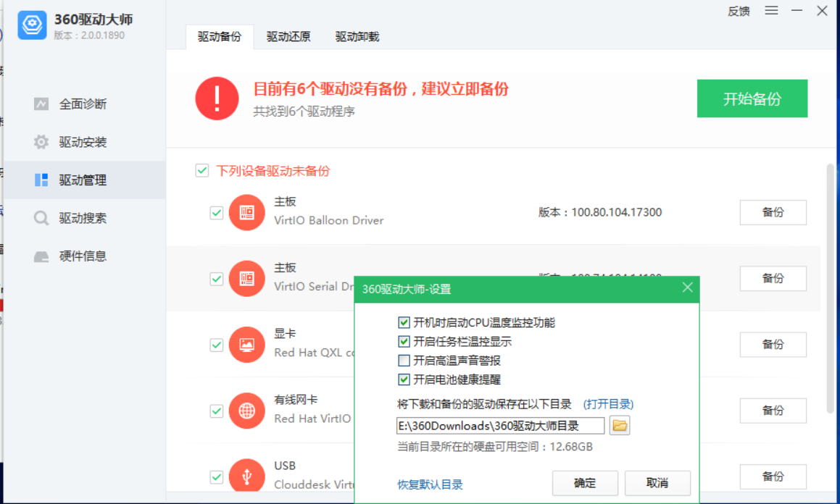Click the 当前目录所在的硬盘可用空间 12.68GB text

(x=494, y=447)
